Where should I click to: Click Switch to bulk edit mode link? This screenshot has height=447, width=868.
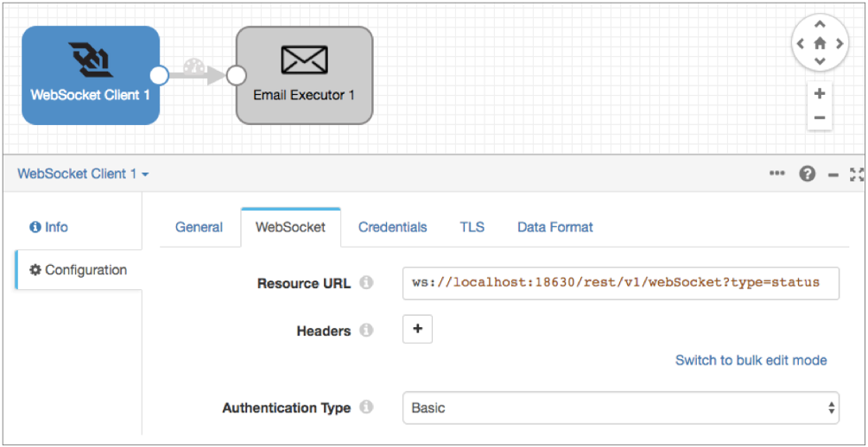click(x=751, y=361)
